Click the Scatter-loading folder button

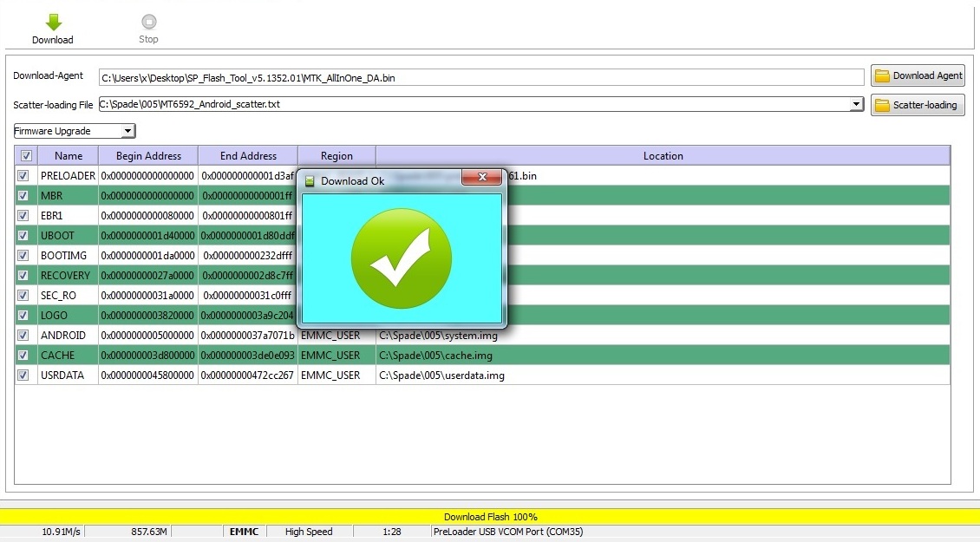(918, 105)
